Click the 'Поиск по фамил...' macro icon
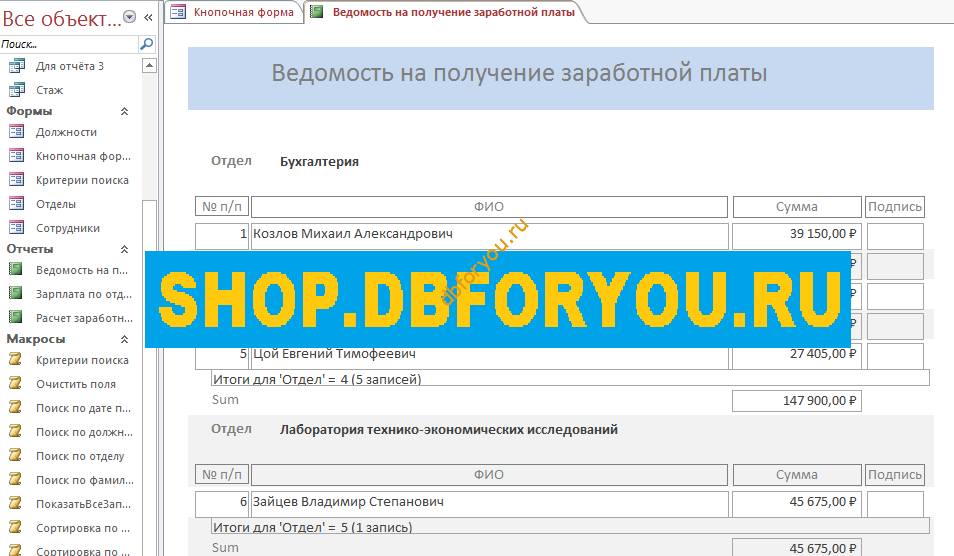 15,479
